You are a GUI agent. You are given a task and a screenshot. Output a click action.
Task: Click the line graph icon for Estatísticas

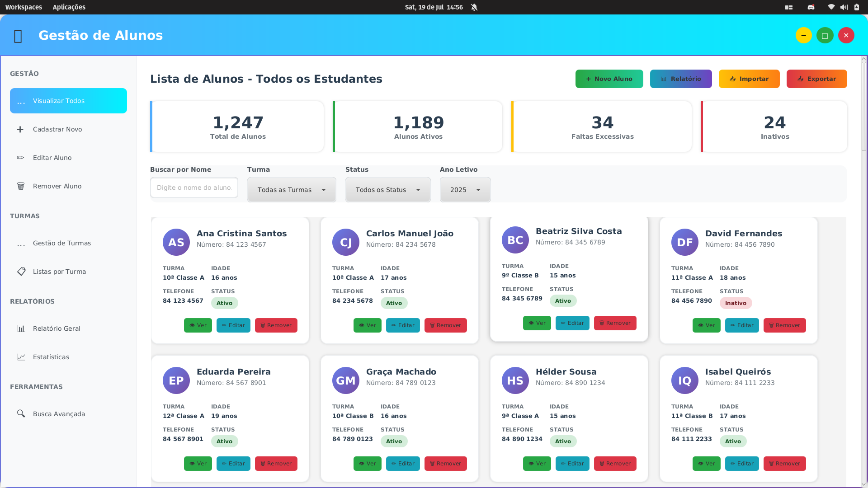pos(21,357)
